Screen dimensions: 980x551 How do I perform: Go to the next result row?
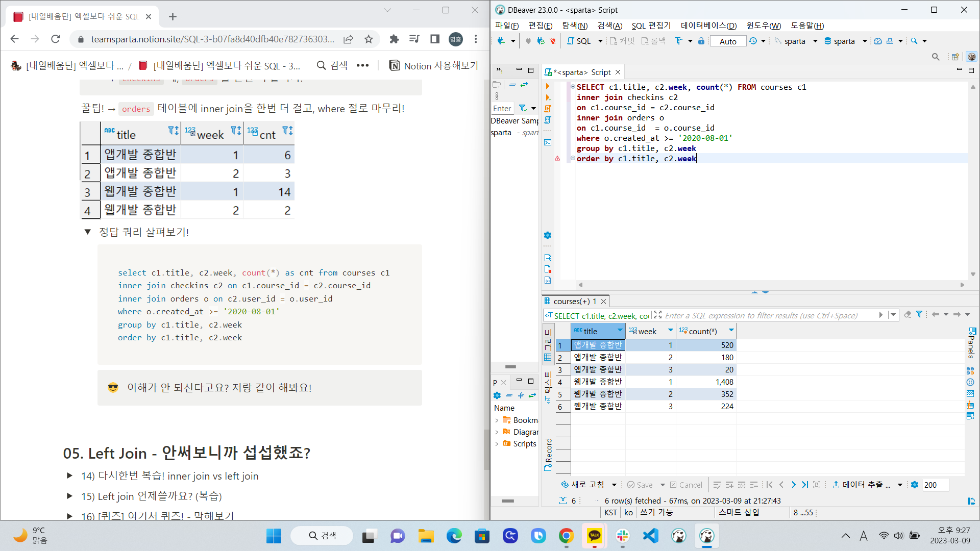(x=793, y=485)
